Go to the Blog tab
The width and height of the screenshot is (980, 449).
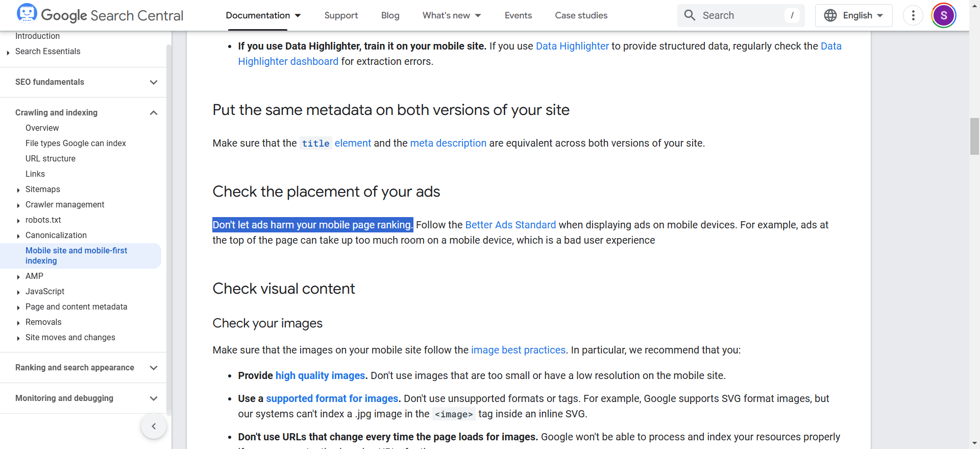tap(390, 15)
